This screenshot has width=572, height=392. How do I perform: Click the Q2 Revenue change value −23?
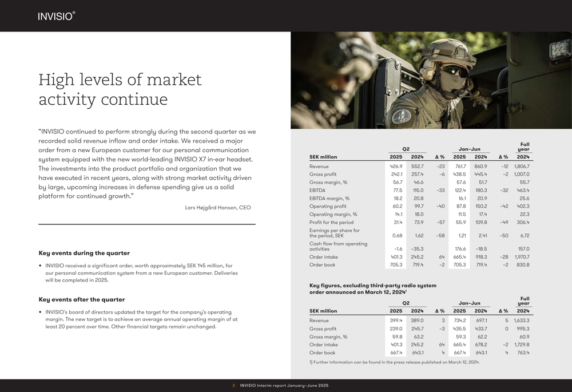pyautogui.click(x=440, y=166)
